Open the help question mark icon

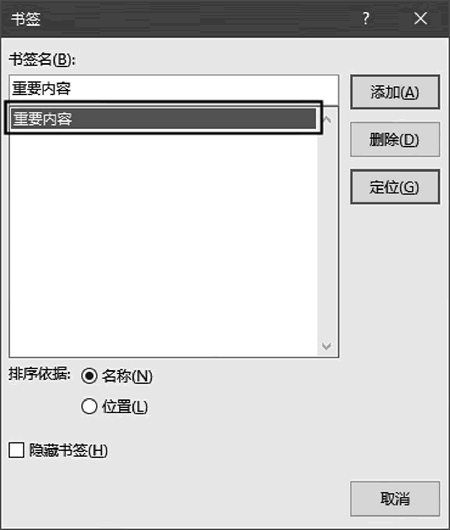(365, 18)
